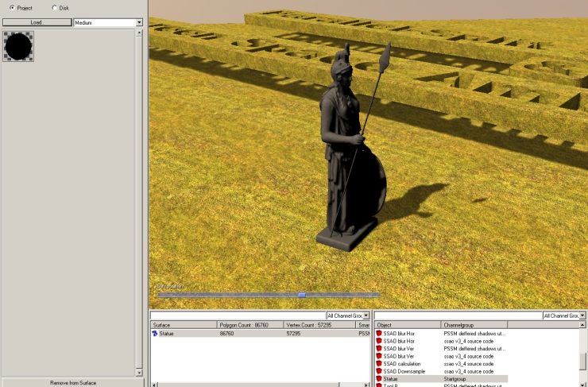588x387 pixels.
Task: Click the icon of SSAO Downsample object
Action: coord(379,371)
